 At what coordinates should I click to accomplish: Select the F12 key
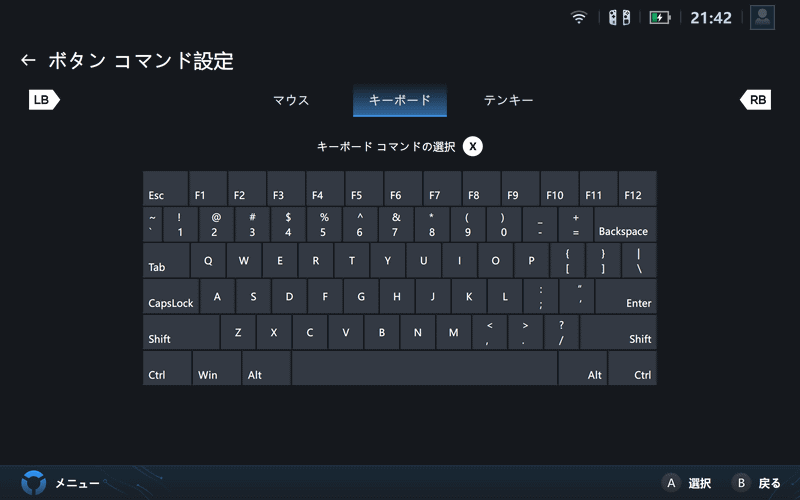click(637, 188)
